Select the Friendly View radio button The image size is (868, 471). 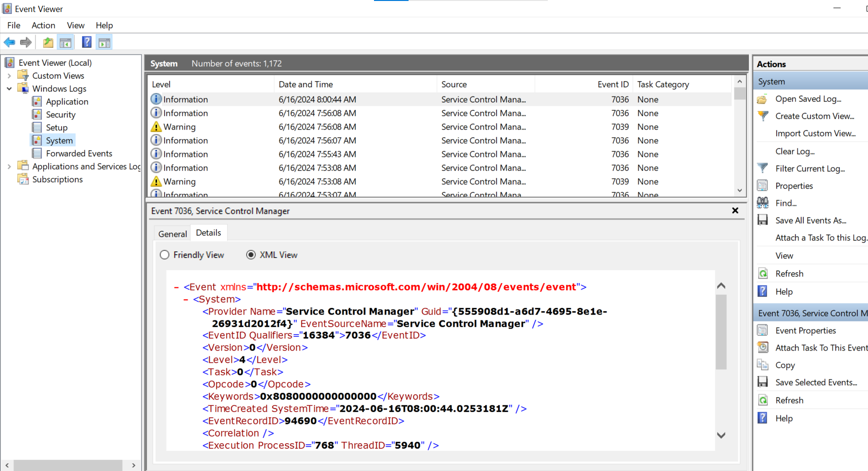[165, 255]
